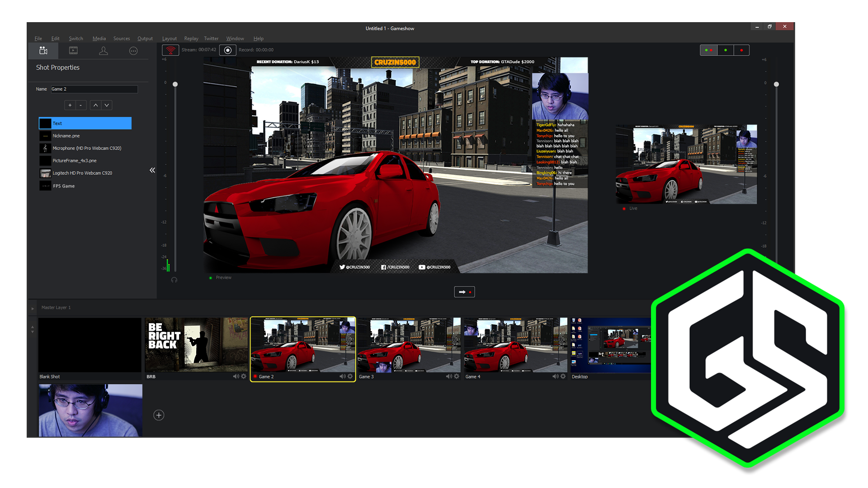Open the Replay menu
Image resolution: width=868 pixels, height=488 pixels.
[191, 39]
